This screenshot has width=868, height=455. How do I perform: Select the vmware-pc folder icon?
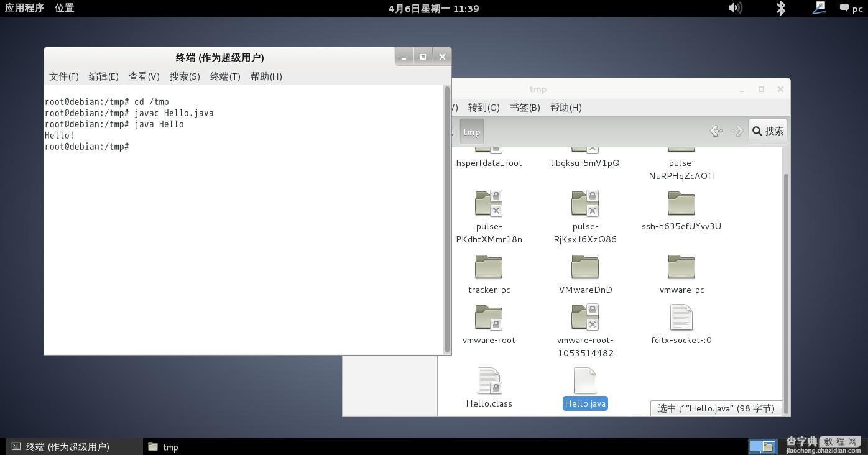coord(681,267)
